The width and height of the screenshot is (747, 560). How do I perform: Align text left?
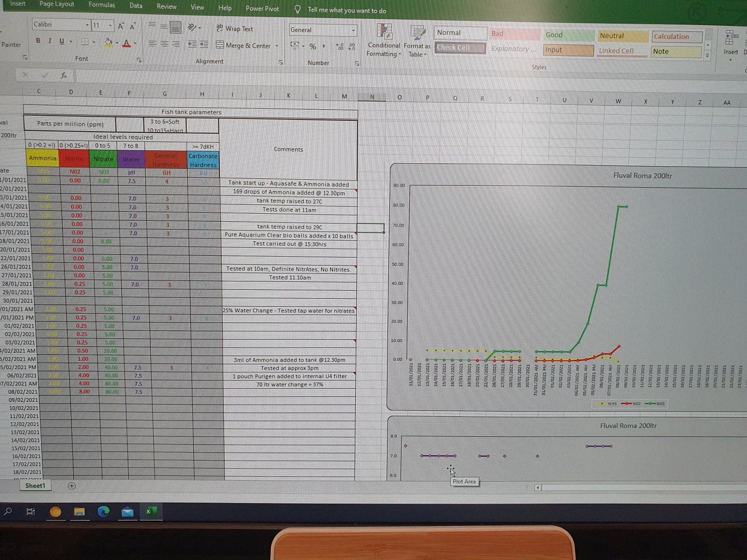(152, 43)
